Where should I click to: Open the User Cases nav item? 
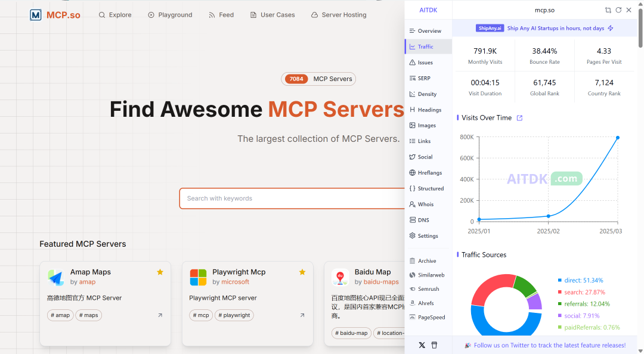click(x=273, y=15)
